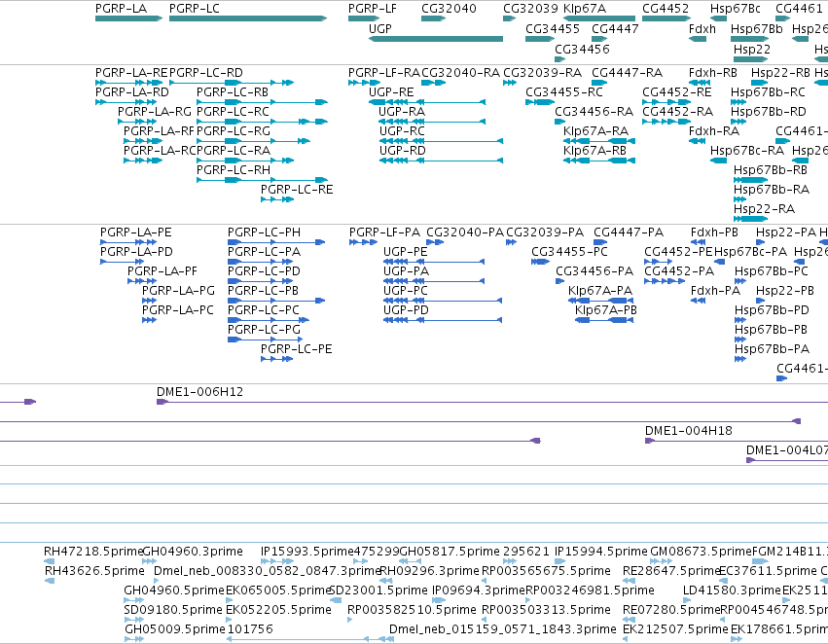Select transcript Hsp22-RA
Viewport: 828px width, 644px height.
pos(764,209)
